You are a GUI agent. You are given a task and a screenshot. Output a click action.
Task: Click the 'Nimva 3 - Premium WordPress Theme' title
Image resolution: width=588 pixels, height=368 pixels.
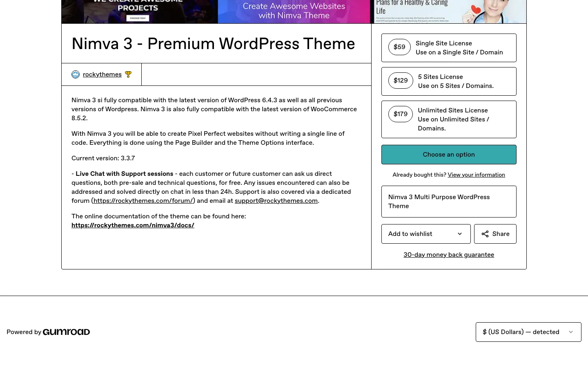click(x=213, y=44)
